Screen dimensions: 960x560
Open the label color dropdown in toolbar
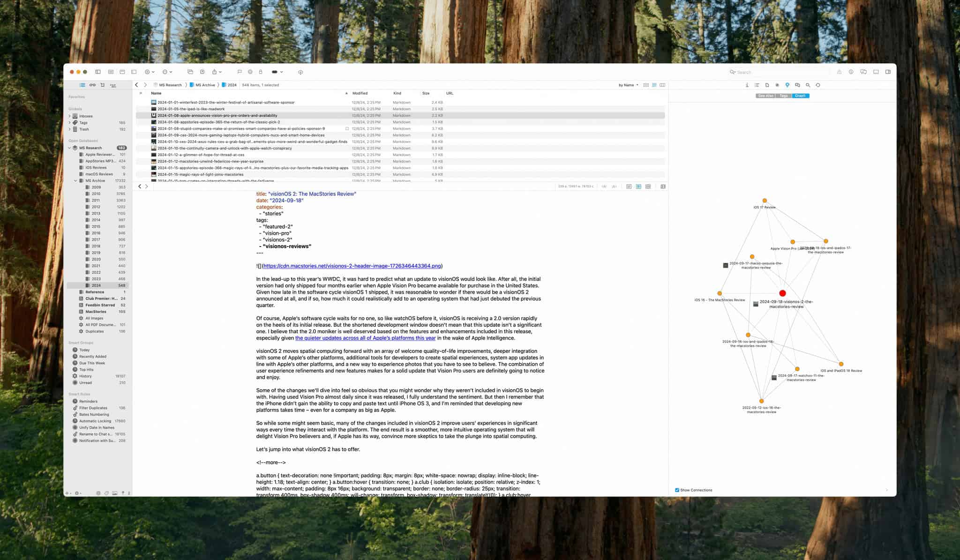(277, 72)
